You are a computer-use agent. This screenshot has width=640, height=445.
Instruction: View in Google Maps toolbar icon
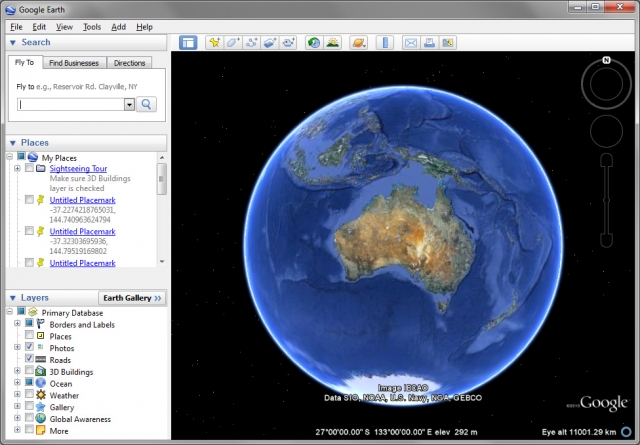tap(448, 42)
